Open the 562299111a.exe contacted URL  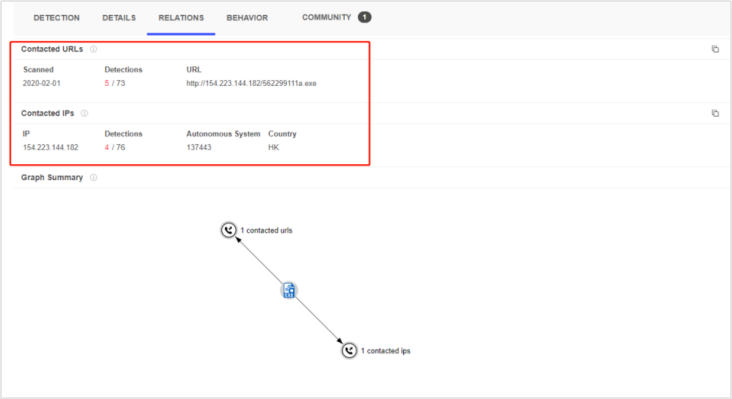point(251,83)
